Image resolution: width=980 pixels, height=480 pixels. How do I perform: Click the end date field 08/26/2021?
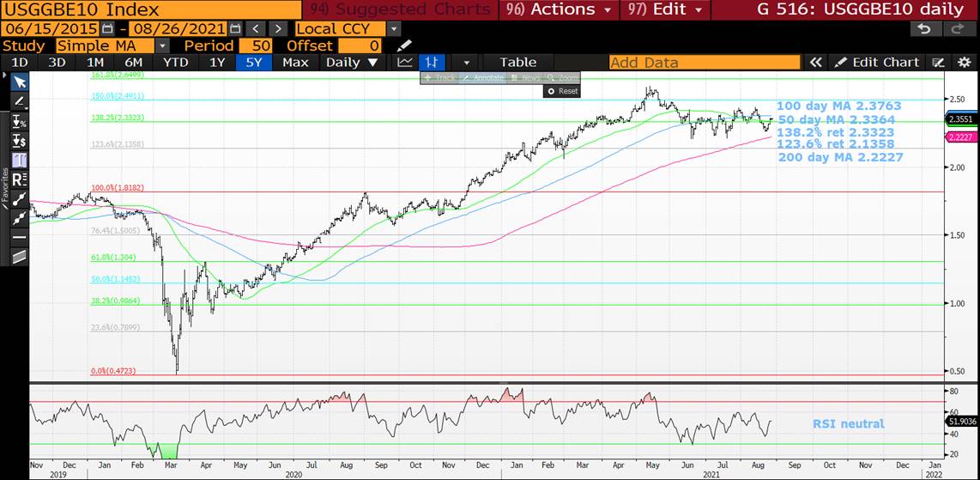click(x=176, y=28)
